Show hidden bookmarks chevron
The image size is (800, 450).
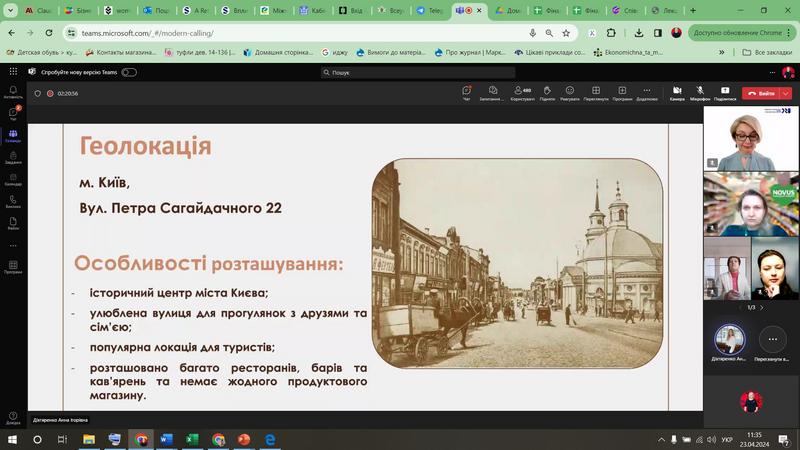(721, 52)
